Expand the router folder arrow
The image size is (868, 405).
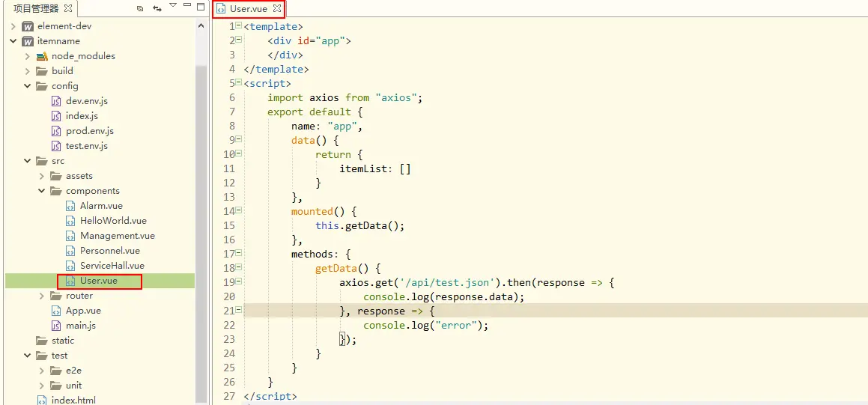point(41,296)
